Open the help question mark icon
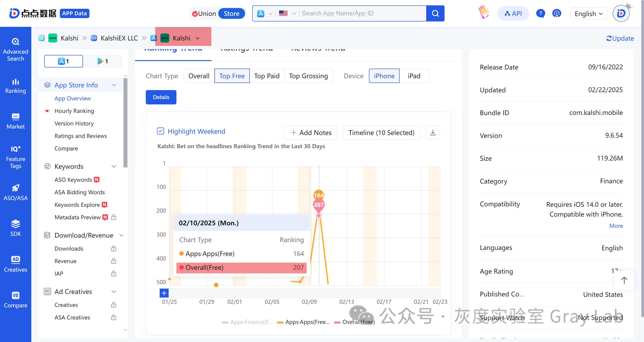The image size is (644, 342). [x=540, y=13]
